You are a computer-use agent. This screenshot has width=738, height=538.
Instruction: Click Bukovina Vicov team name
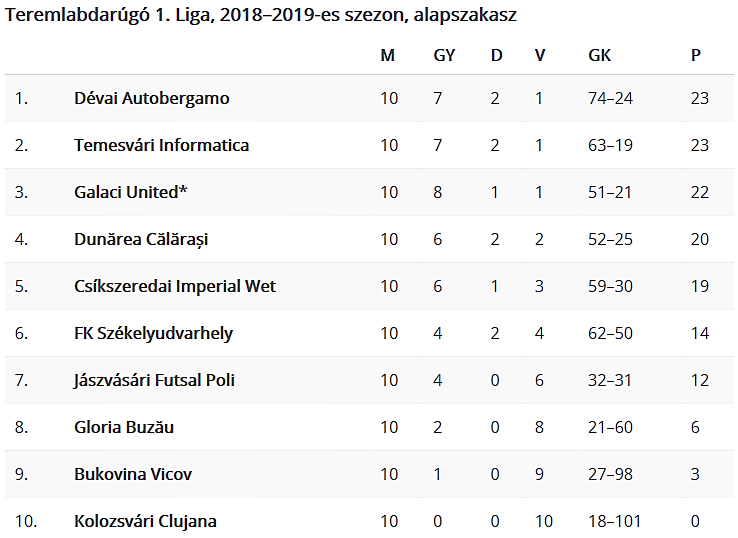133,474
